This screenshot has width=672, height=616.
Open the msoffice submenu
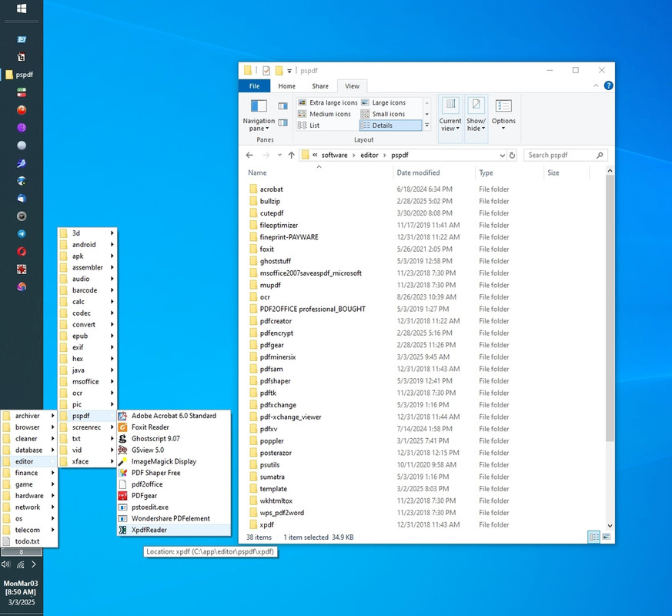coord(88,381)
